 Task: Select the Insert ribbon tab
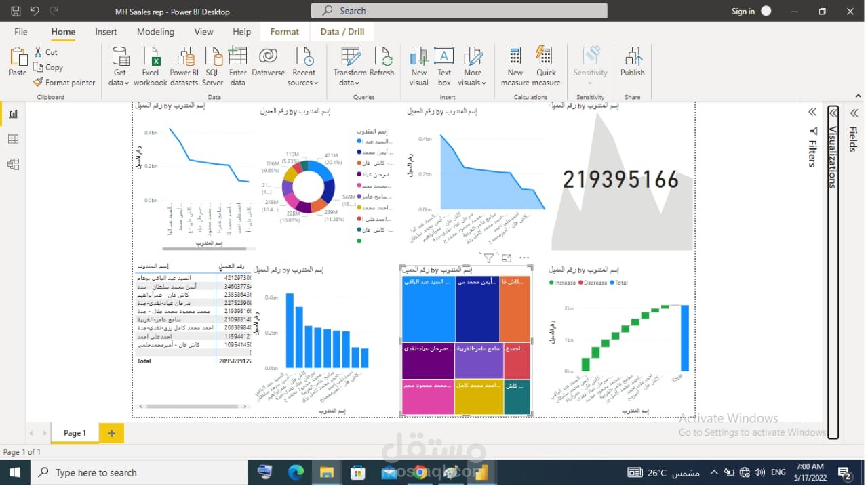click(x=106, y=32)
